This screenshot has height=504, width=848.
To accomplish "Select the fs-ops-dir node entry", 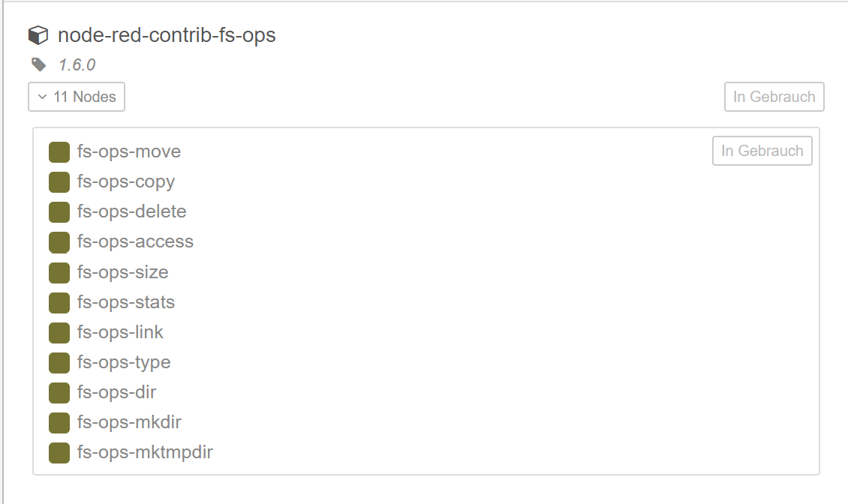I will [x=116, y=392].
